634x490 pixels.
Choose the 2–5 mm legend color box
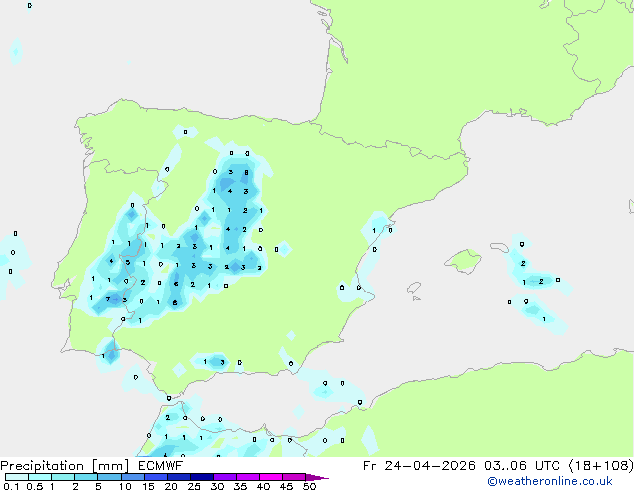[86, 477]
